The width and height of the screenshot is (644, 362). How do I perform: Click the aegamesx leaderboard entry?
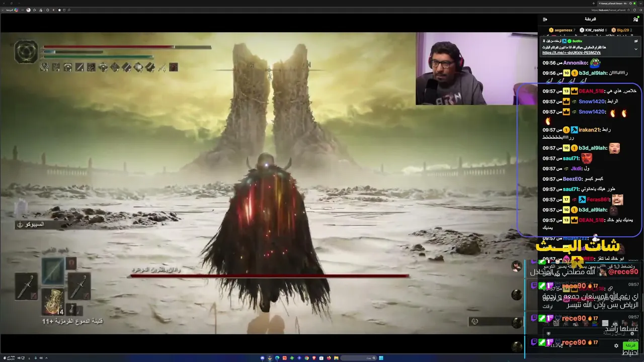[562, 30]
